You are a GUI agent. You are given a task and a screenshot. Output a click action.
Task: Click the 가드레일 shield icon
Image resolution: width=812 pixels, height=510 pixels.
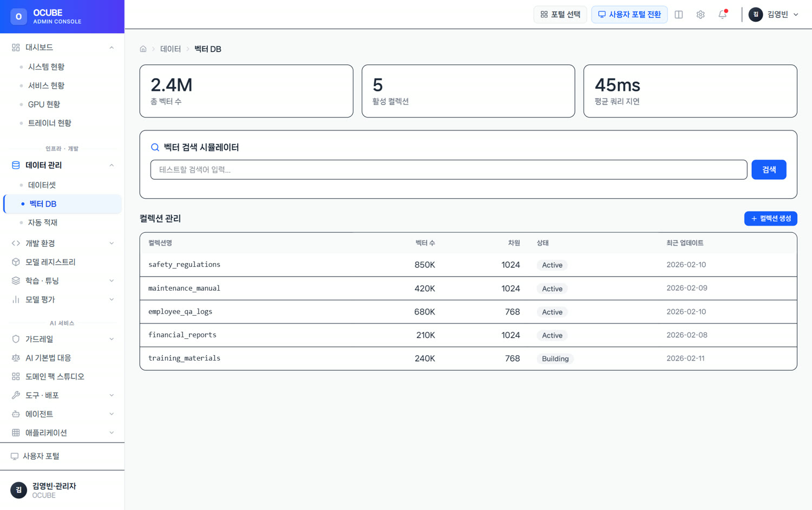coord(16,339)
